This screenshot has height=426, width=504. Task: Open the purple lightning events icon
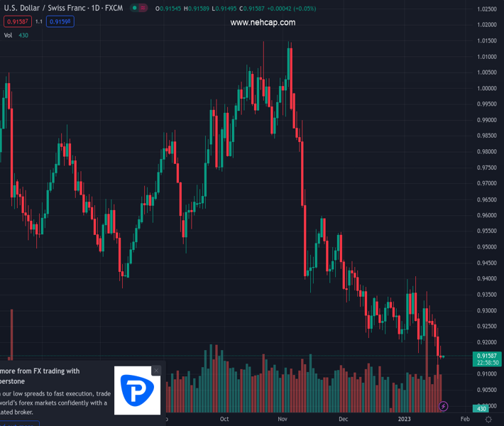pyautogui.click(x=444, y=406)
